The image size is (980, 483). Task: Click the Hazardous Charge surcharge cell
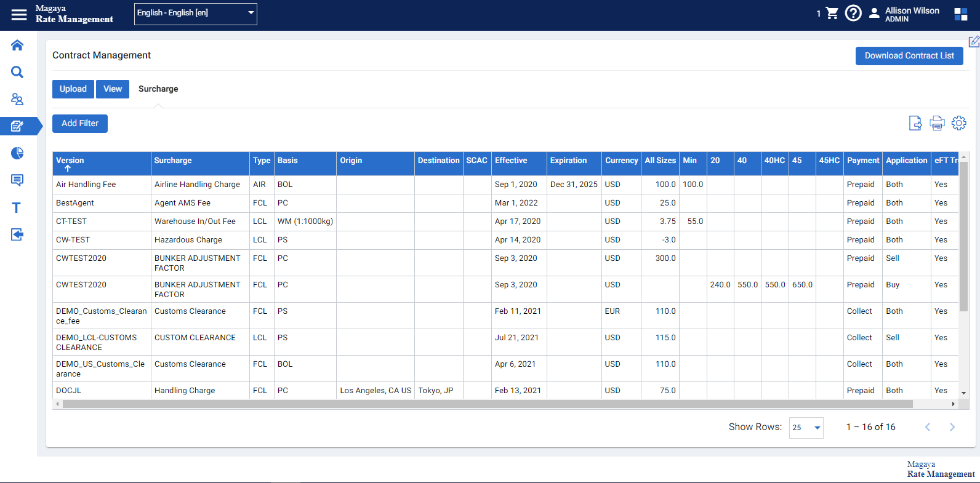(x=200, y=240)
